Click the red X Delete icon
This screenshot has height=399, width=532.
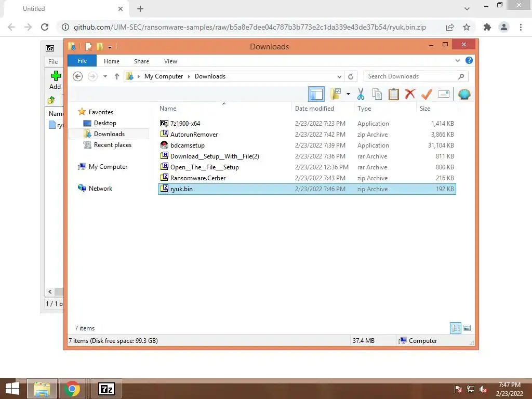[x=410, y=94]
